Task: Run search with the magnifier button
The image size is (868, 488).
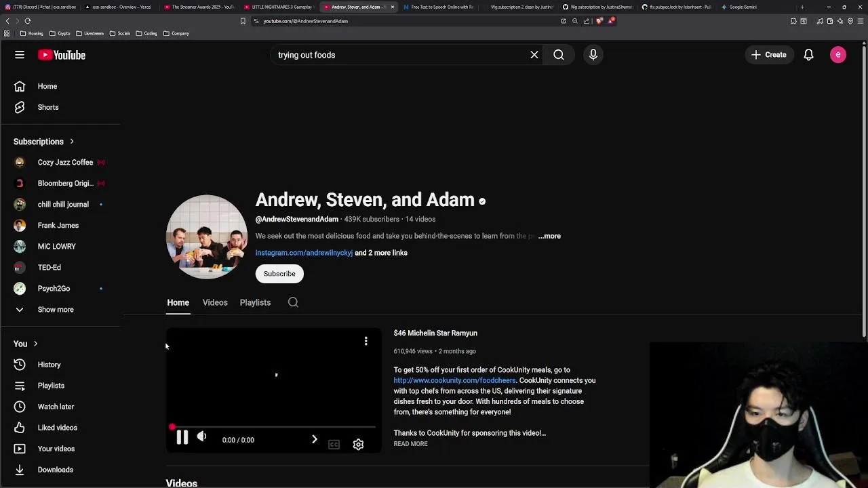Action: pyautogui.click(x=559, y=55)
